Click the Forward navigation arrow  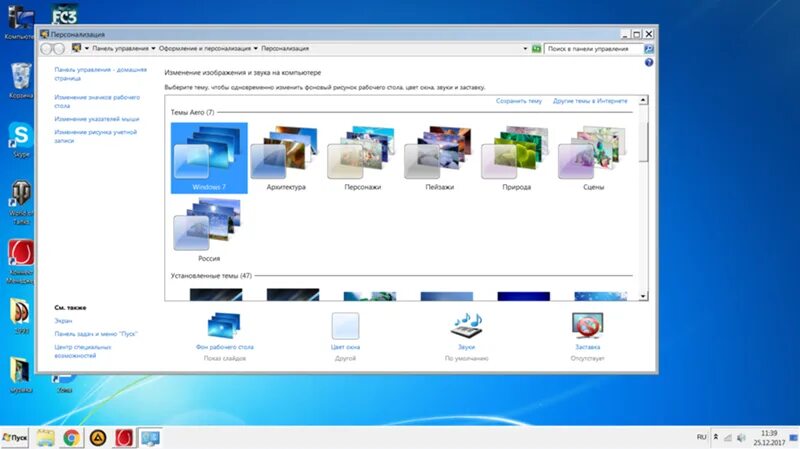click(59, 48)
